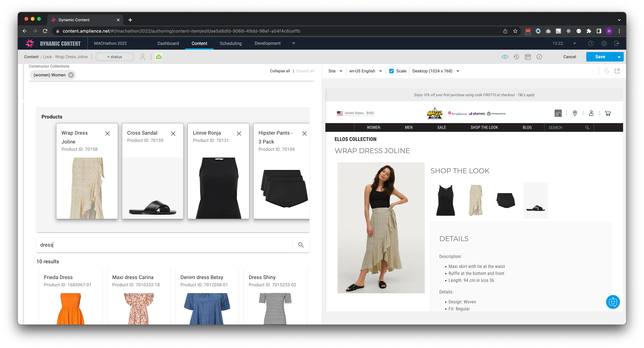Click the Save button
The height and width of the screenshot is (348, 644).
600,57
